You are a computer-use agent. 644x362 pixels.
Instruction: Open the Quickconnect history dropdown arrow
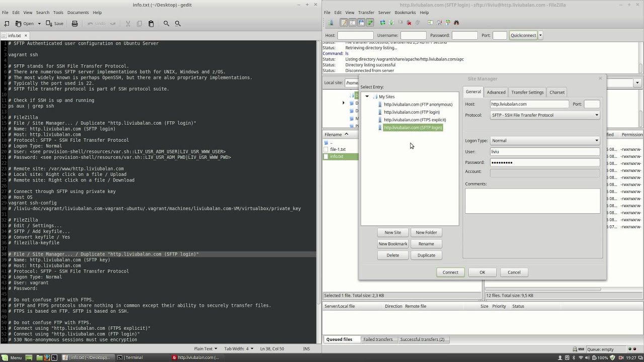540,35
